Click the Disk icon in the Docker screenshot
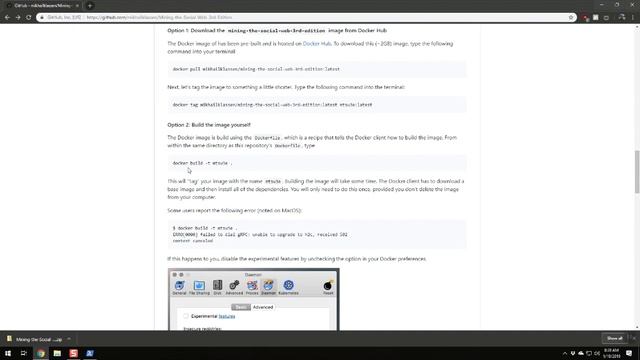 (x=217, y=287)
